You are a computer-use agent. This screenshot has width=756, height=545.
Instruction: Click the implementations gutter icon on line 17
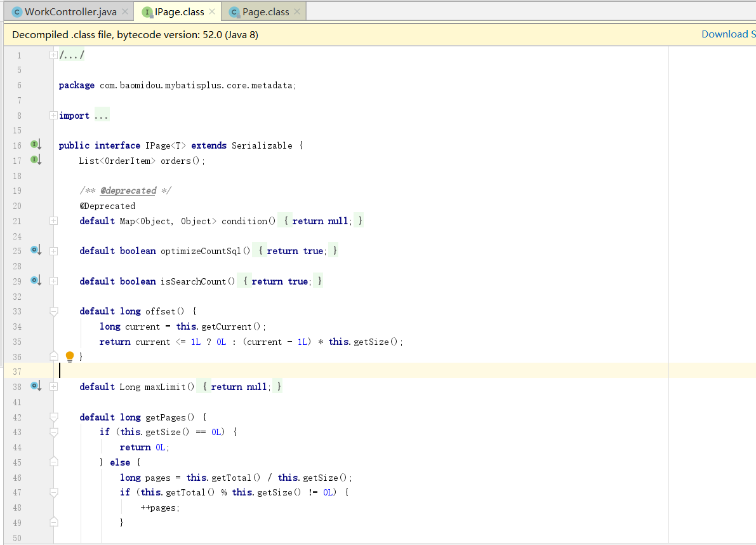[36, 159]
